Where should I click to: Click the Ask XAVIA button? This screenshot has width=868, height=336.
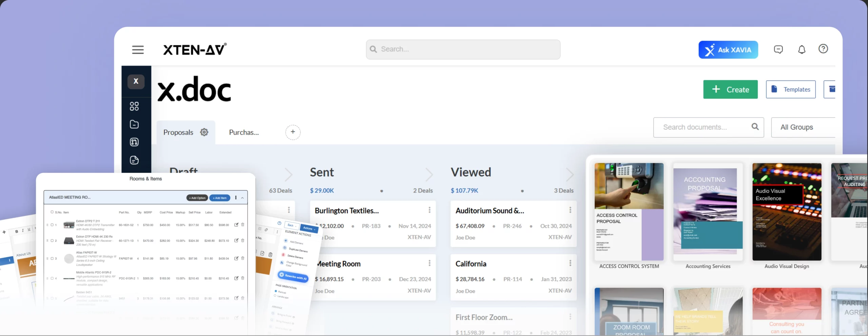pos(728,50)
